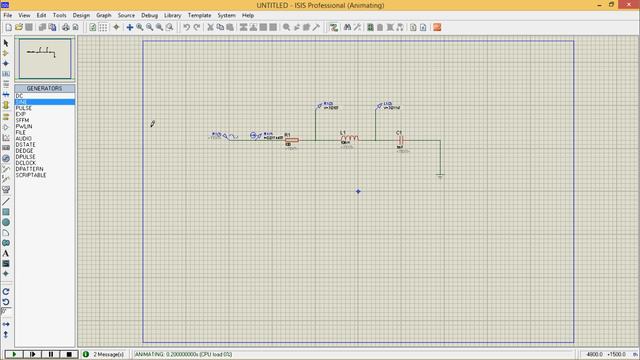Click the horizontal mirror (X-mirror) icon

(x=6, y=324)
